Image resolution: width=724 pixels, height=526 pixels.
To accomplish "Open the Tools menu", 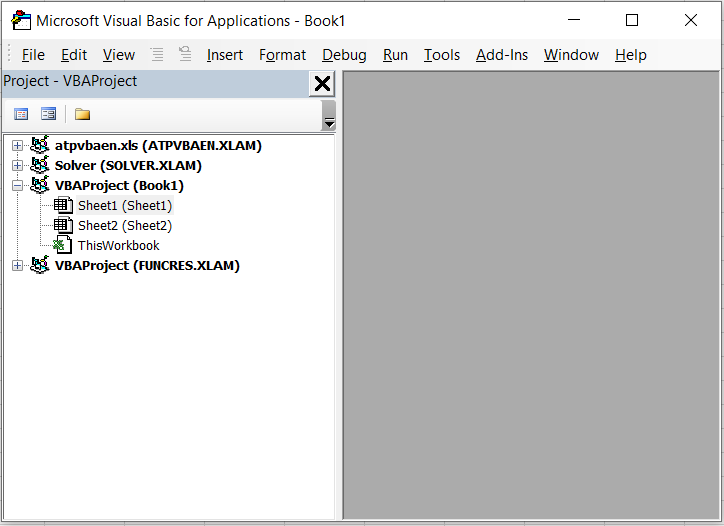I will coord(441,55).
